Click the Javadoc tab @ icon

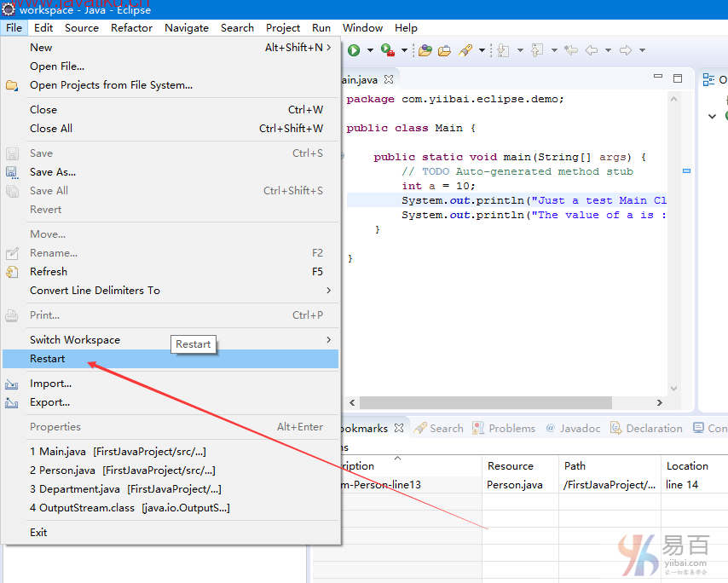[x=550, y=428]
